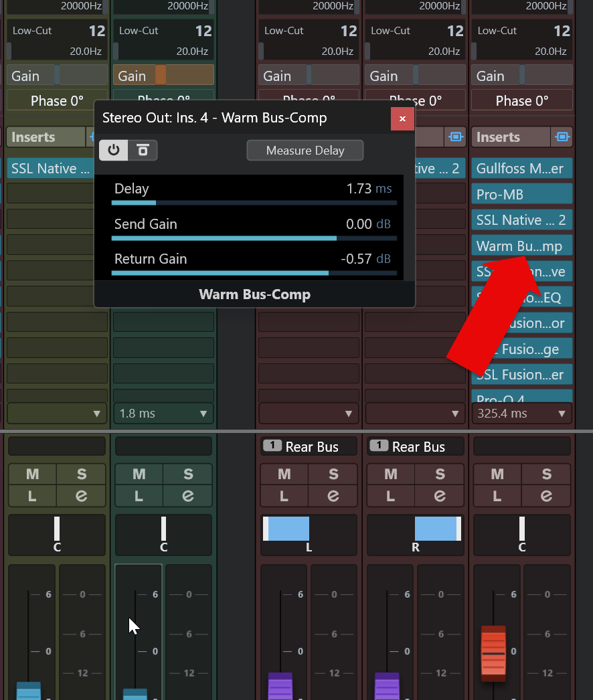
Task: Mute the green 1.8 ms channel
Action: (139, 474)
